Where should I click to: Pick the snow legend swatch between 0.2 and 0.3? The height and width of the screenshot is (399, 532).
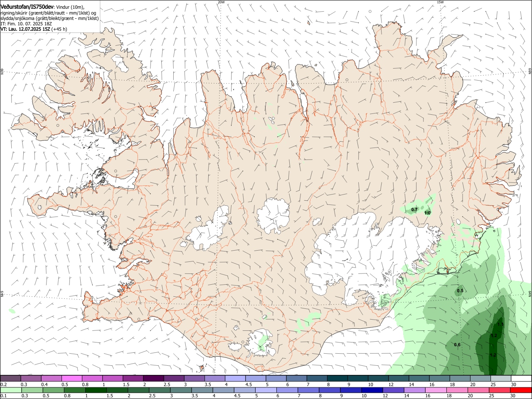pos(10,378)
